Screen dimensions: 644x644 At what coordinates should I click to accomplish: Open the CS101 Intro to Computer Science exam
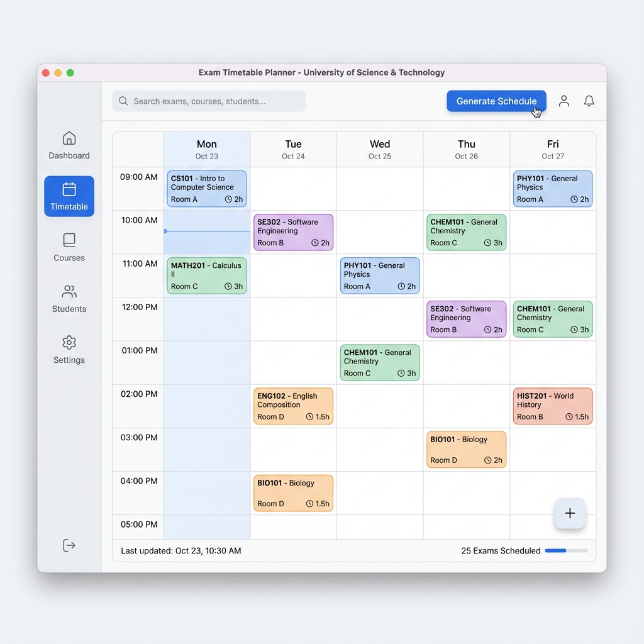pyautogui.click(x=206, y=188)
